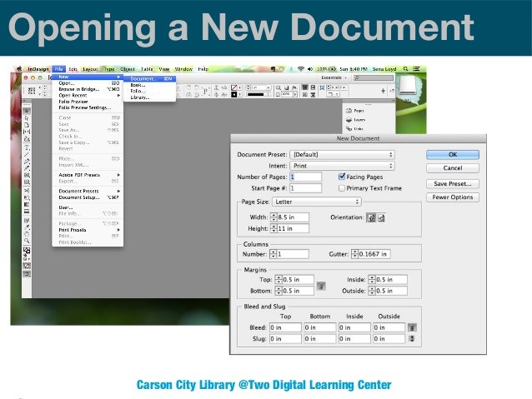Click the Wi-Fi status icon
Screen dimensions: 532x399
click(301, 69)
